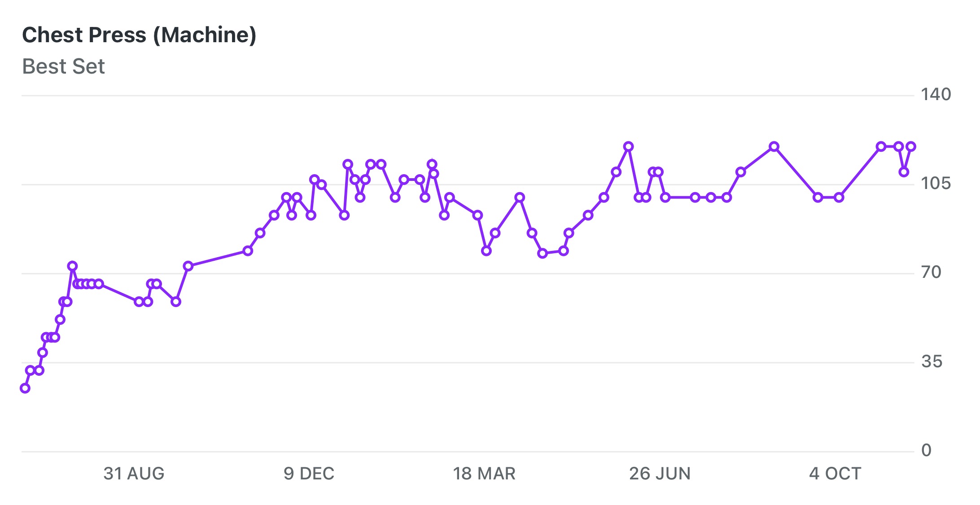Click the Best Set subtitle label
The height and width of the screenshot is (505, 980).
coord(63,66)
